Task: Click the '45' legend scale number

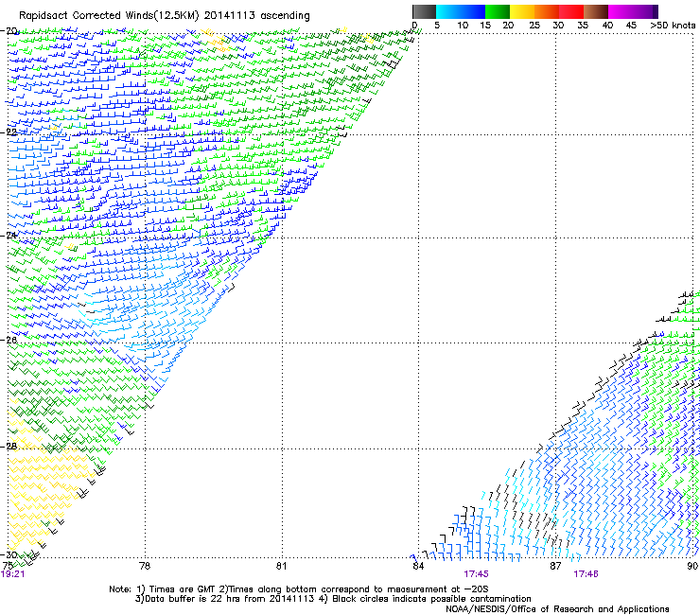Action: pyautogui.click(x=631, y=25)
